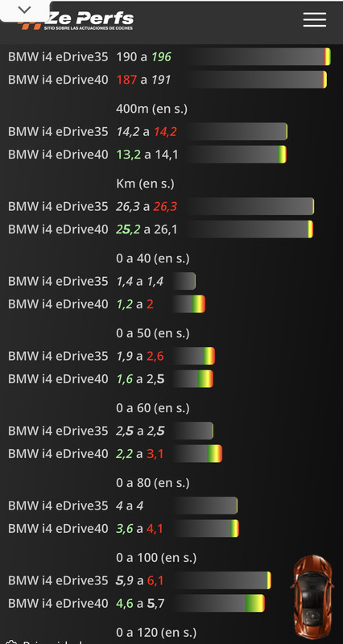This screenshot has width=343, height=644.
Task: Click the '3,6 a 4,1' value
Action: (x=139, y=529)
